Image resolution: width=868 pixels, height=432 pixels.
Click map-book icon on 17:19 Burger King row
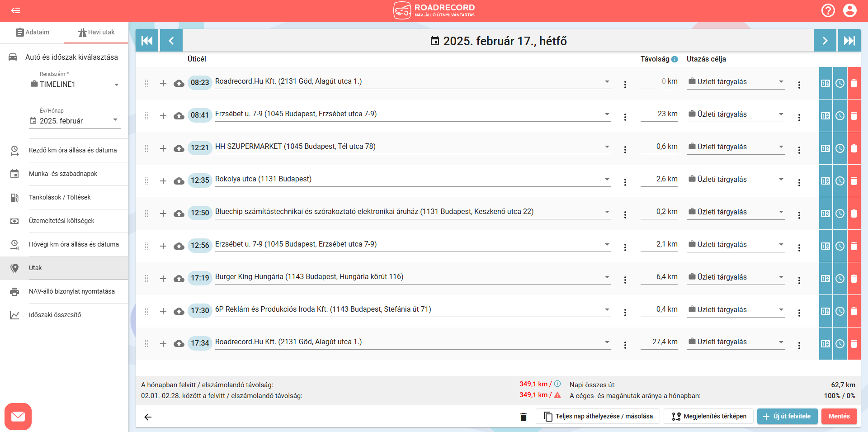coord(826,279)
